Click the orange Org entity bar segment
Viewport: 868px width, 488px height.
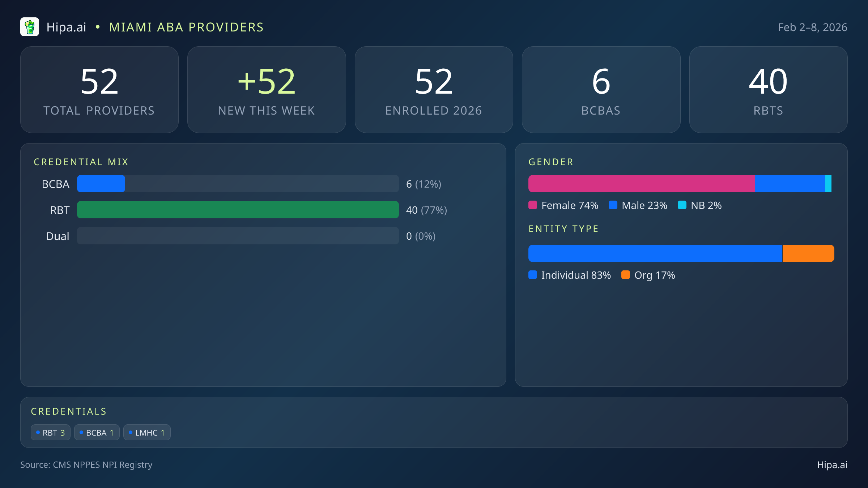tap(808, 253)
